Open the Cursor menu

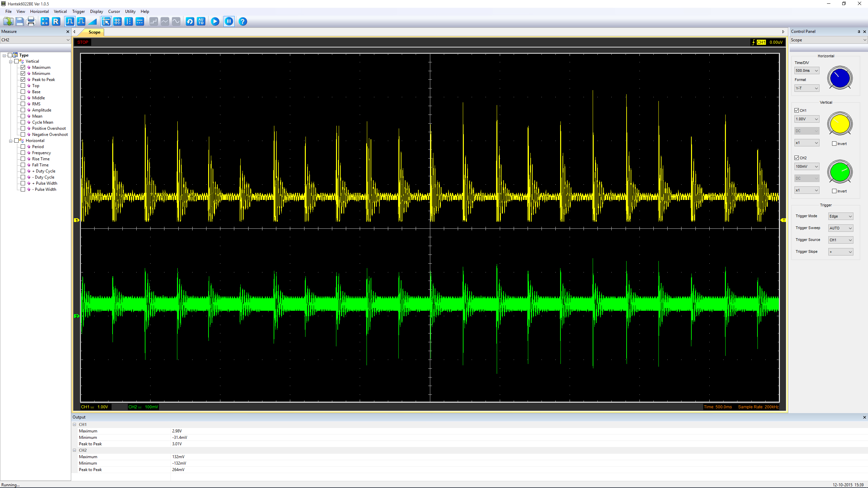[x=114, y=12]
